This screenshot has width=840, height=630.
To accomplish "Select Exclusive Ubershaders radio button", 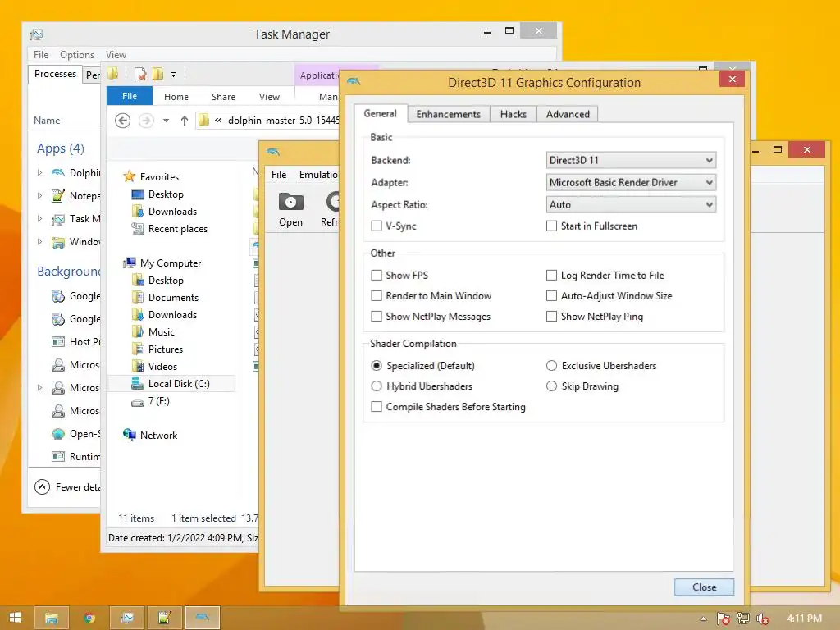I will (x=551, y=365).
